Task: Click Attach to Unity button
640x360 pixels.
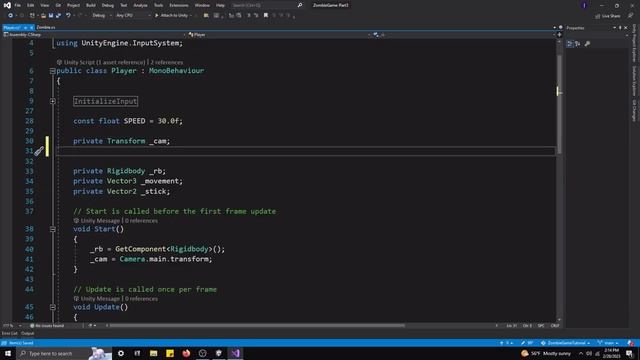Action: pyautogui.click(x=171, y=16)
